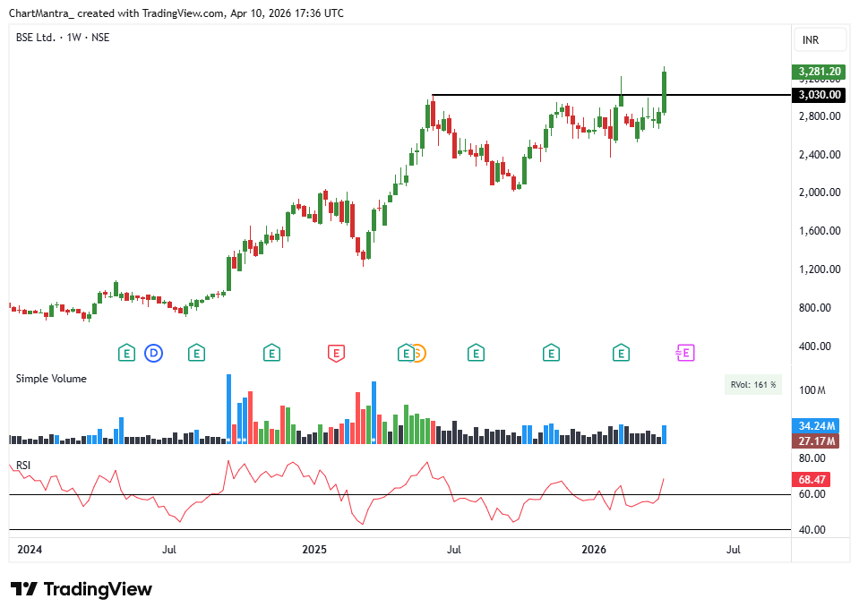
Task: Click the RVol 161% badge
Action: 752,383
